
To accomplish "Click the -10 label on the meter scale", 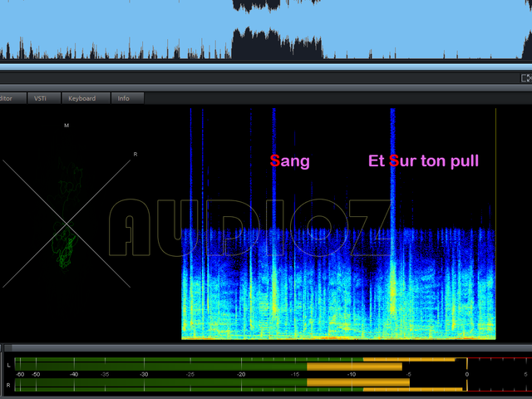I will [x=352, y=375].
